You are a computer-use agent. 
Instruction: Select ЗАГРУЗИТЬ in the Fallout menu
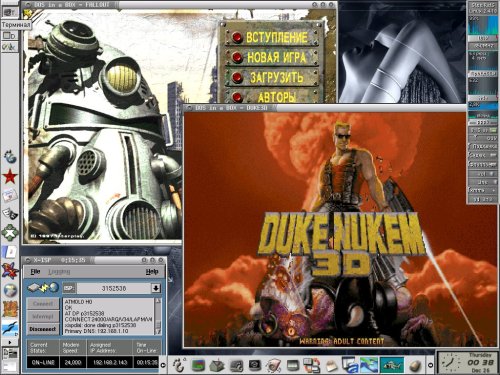(276, 77)
